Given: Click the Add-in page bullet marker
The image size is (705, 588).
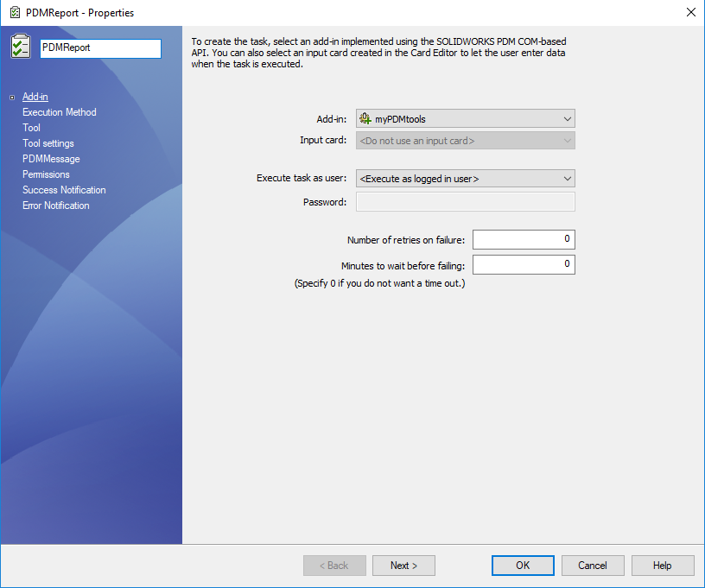Looking at the screenshot, I should click(12, 98).
